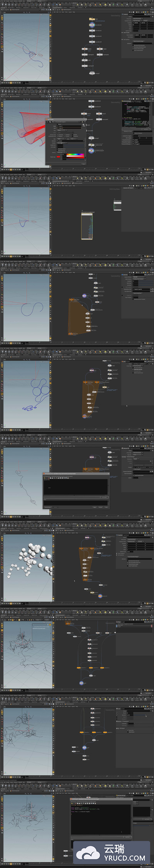Select the yellow folder File node heading the first node chain
The image size is (154, 868).
tap(92, 19)
